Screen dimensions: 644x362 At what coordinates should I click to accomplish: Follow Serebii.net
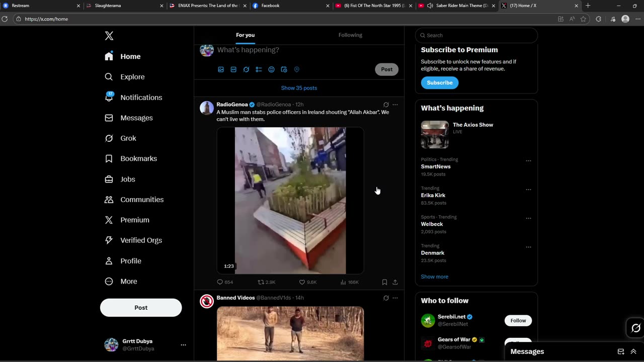(x=518, y=320)
